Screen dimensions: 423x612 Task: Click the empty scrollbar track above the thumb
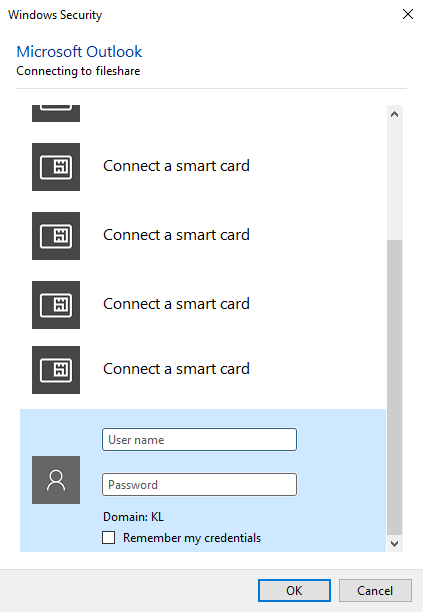(395, 181)
